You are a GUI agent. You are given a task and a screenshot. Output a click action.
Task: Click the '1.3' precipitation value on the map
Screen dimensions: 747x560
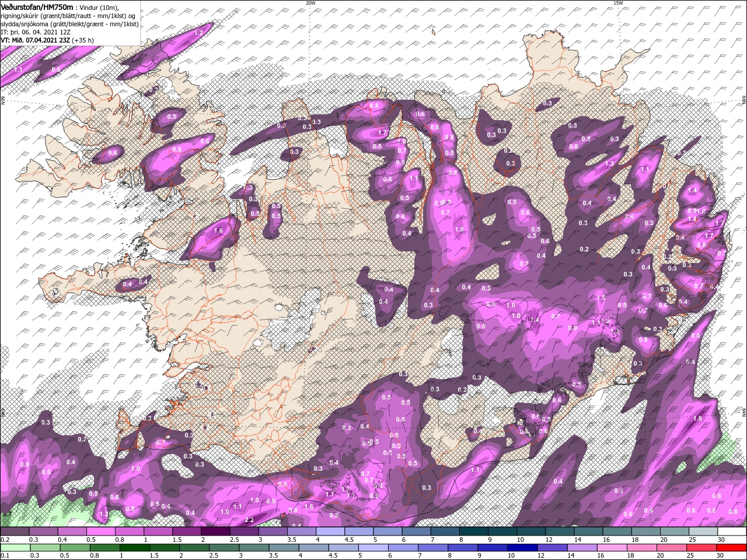(x=610, y=164)
